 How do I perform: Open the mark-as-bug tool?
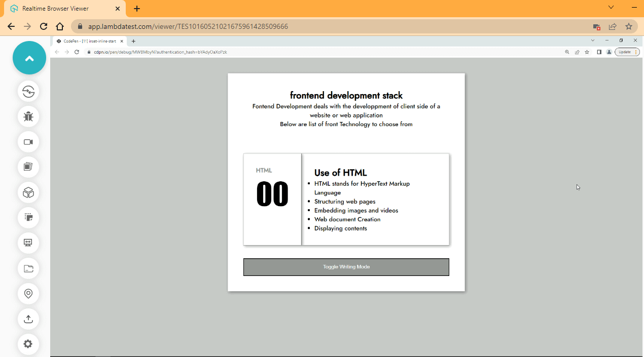28,116
